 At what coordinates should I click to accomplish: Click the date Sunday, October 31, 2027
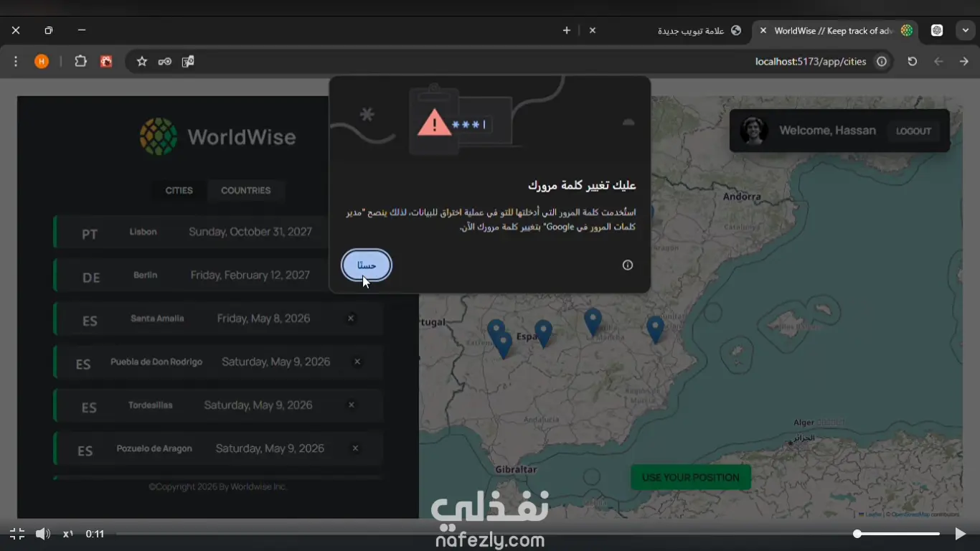(250, 232)
